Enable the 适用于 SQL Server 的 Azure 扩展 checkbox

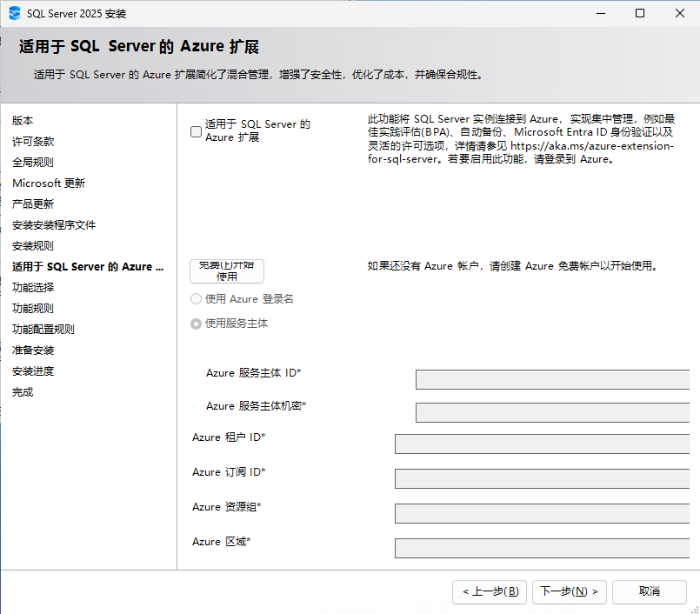pyautogui.click(x=196, y=131)
